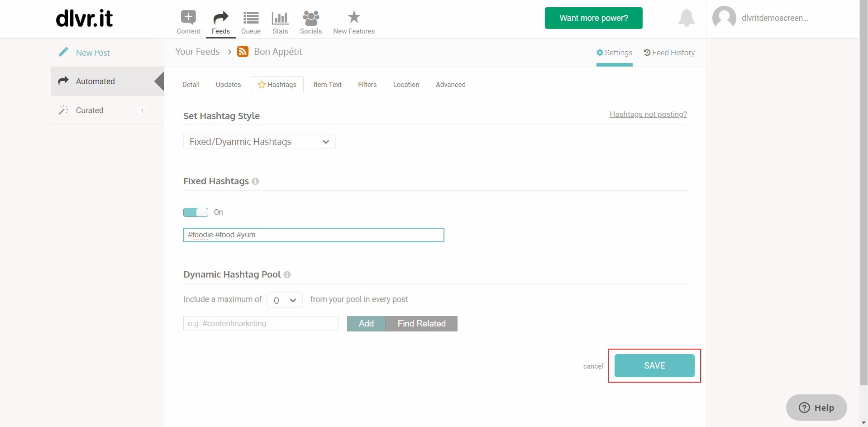Click the SAVE button
The height and width of the screenshot is (427, 868).
tap(654, 365)
